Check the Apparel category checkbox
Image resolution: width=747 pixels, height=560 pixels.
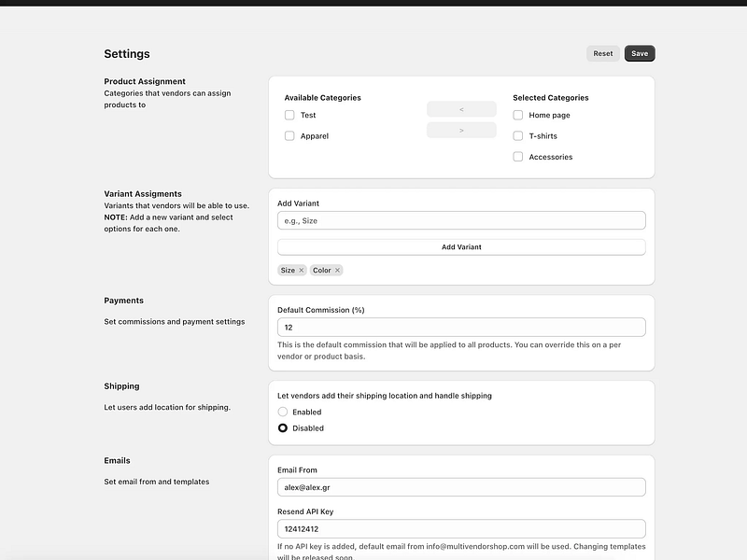tap(289, 136)
